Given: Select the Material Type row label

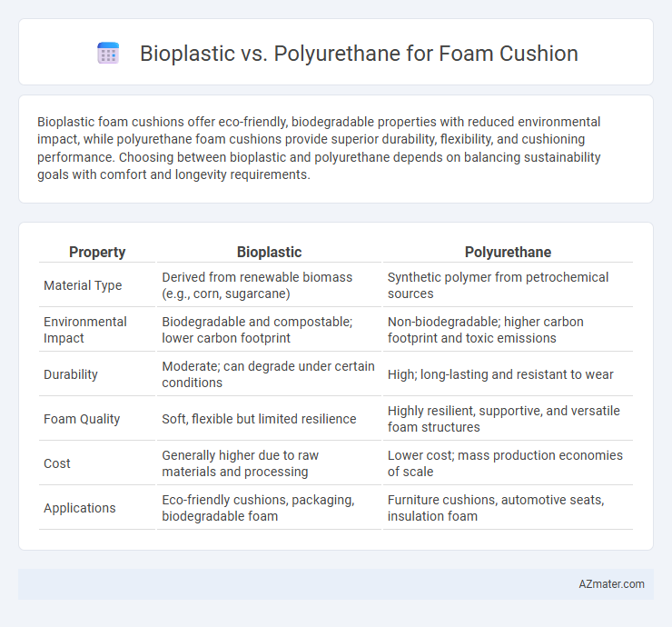Looking at the screenshot, I should [83, 285].
